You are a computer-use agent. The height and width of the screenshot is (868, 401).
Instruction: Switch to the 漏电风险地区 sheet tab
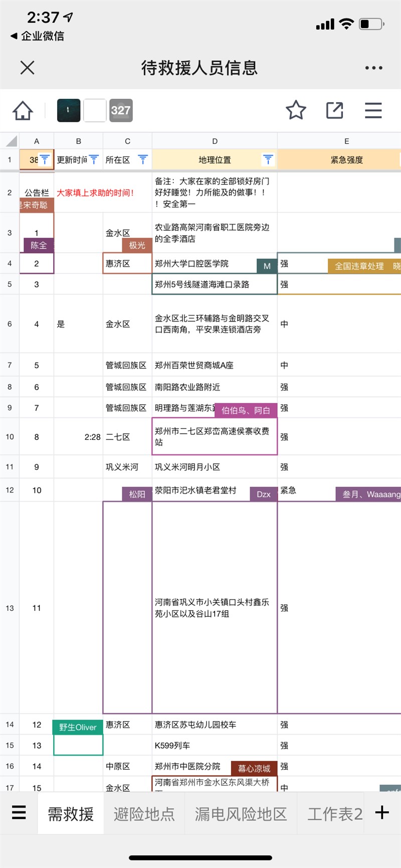tap(241, 814)
